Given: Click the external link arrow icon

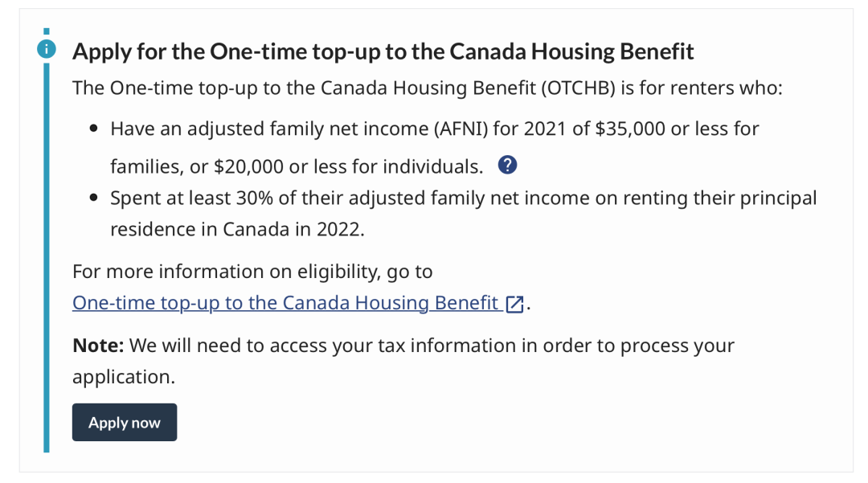Looking at the screenshot, I should tap(514, 305).
